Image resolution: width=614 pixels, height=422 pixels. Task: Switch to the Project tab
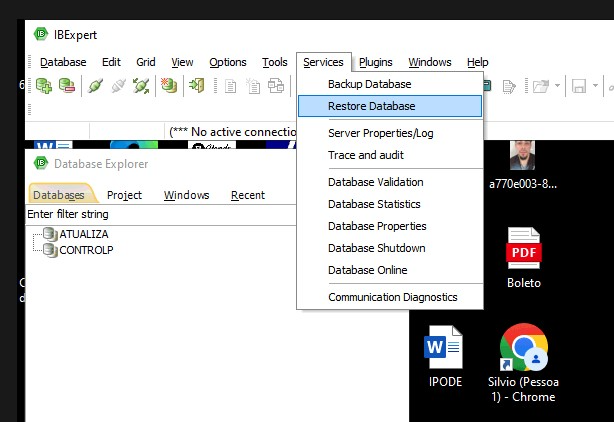point(124,195)
